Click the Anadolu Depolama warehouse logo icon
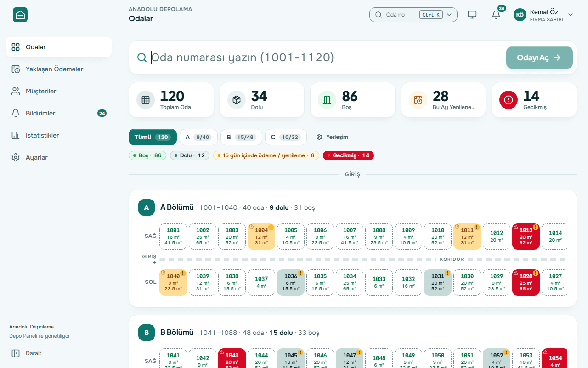The image size is (588, 368). click(x=20, y=15)
